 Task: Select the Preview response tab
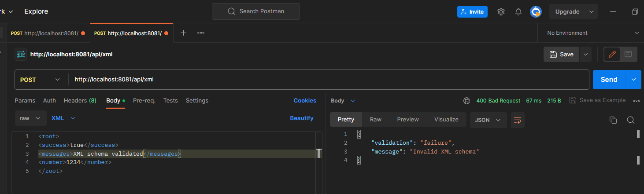tap(407, 120)
